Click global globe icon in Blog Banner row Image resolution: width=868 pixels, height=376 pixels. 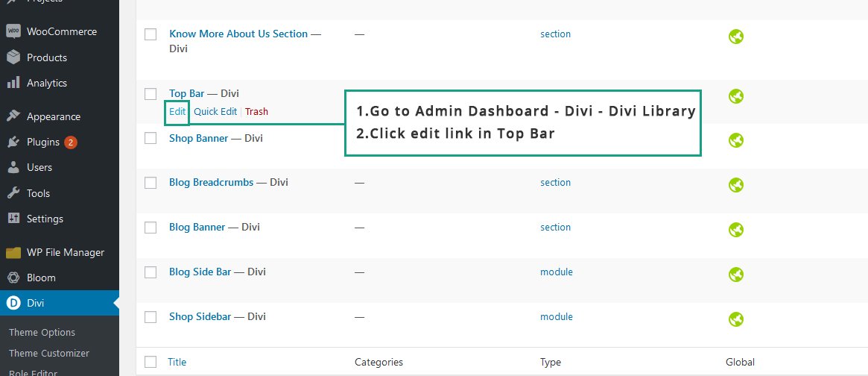click(735, 230)
